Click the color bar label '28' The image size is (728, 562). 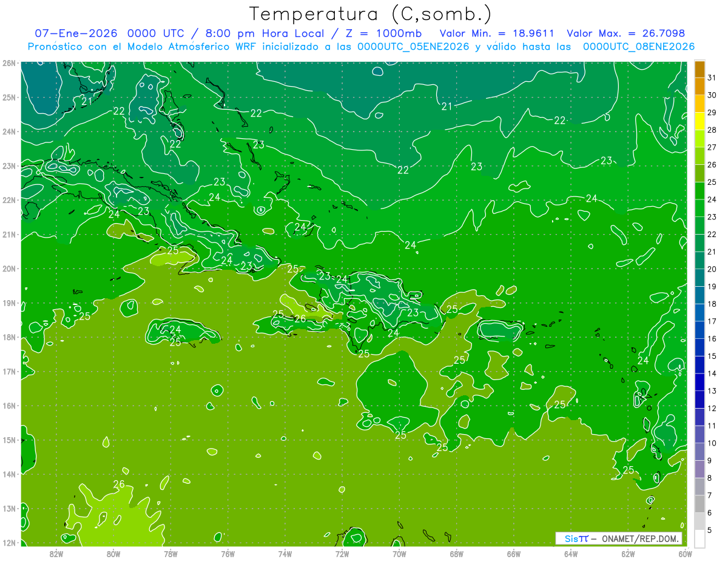click(712, 130)
